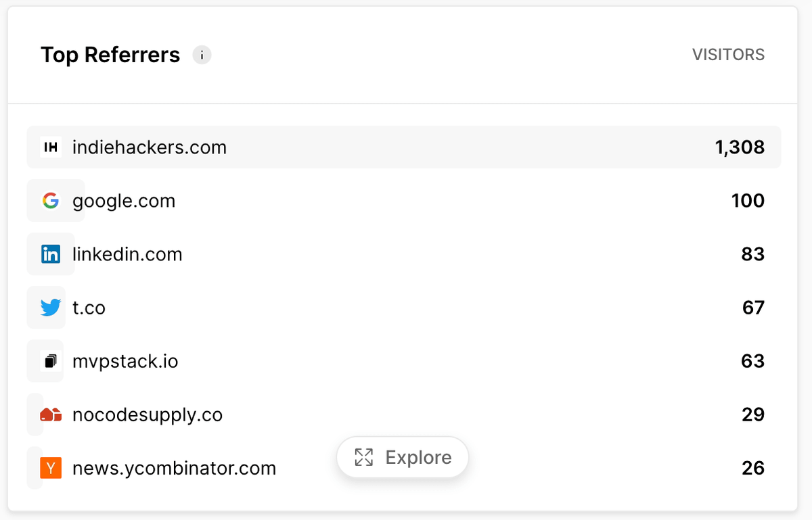The image size is (812, 520).
Task: Click the Google logo icon
Action: [51, 201]
